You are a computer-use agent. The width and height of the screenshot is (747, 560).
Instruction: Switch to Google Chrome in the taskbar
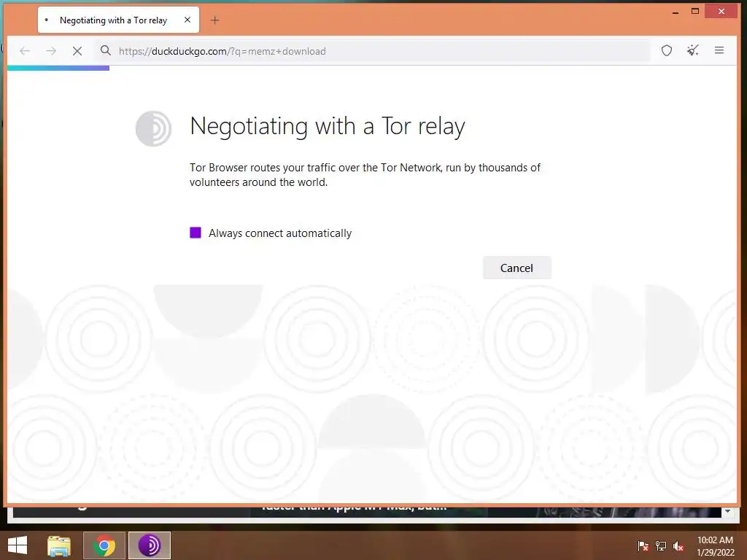(x=104, y=545)
